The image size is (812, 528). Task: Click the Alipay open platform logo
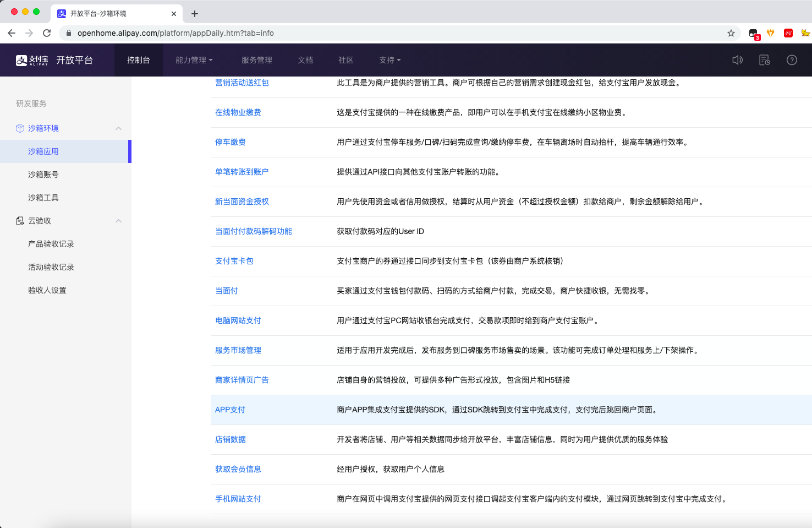pos(54,60)
